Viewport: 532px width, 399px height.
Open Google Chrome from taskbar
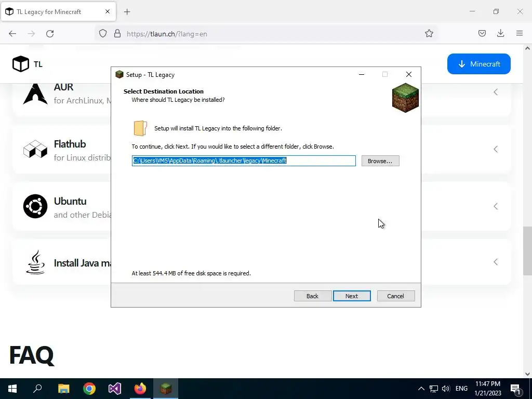tap(89, 389)
